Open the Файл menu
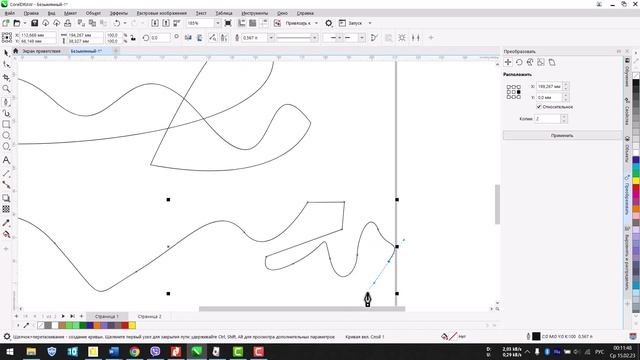 10,13
